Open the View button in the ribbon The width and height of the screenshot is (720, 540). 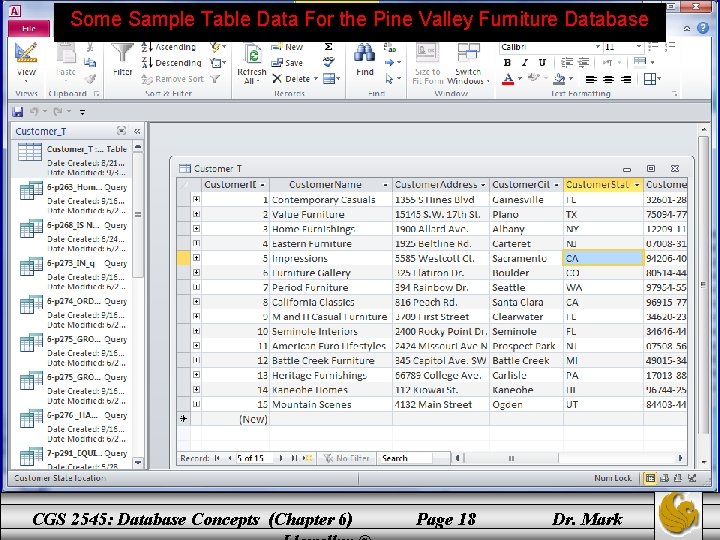tap(26, 62)
